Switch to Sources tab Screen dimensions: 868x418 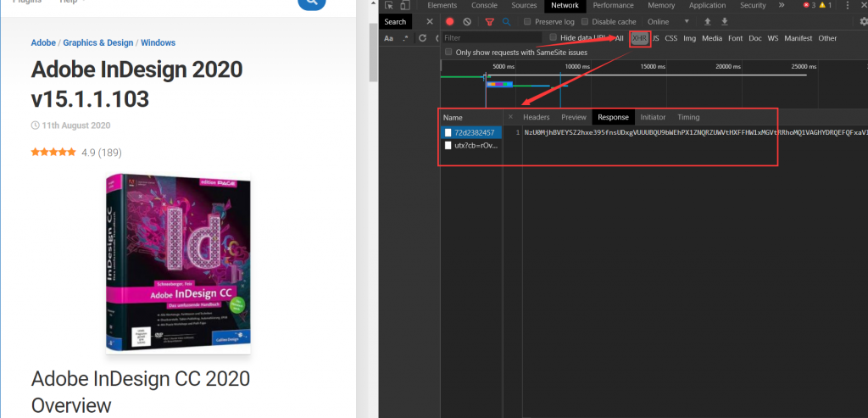(524, 6)
